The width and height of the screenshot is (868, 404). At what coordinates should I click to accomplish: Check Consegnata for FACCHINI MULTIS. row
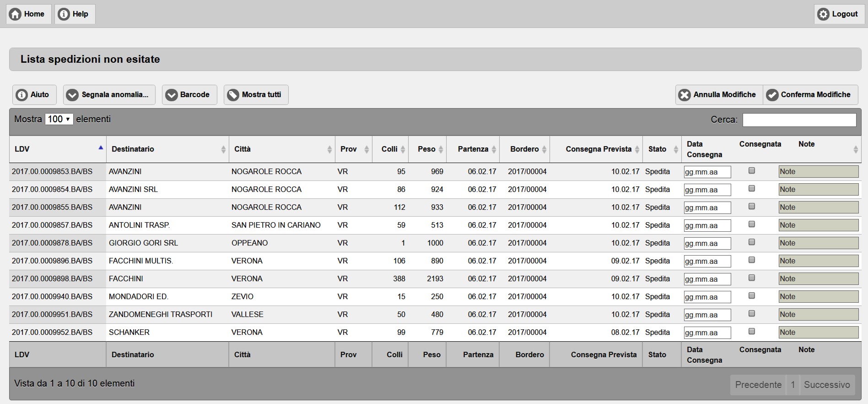click(x=751, y=260)
